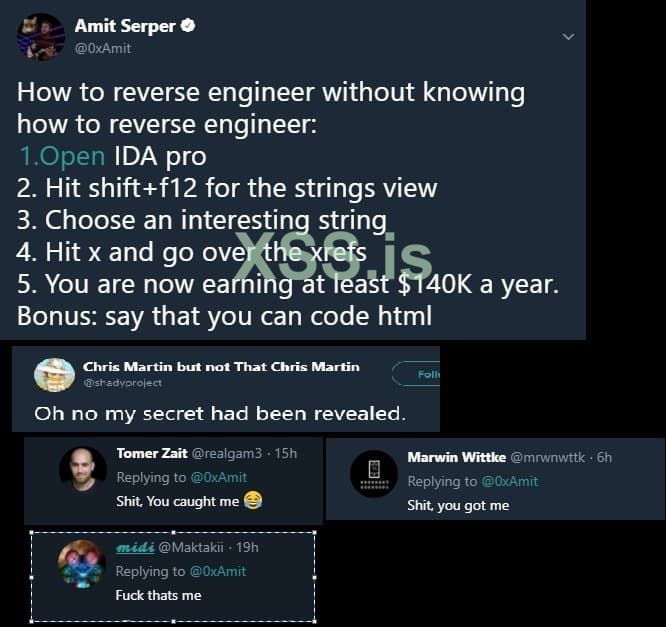Click Tomer Zait's profile photo

tap(83, 470)
